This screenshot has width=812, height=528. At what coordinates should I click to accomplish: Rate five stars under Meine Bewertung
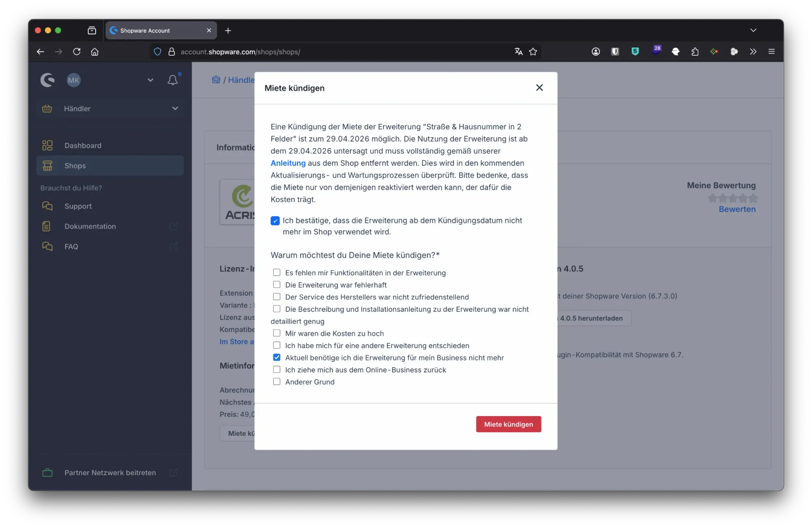point(754,199)
